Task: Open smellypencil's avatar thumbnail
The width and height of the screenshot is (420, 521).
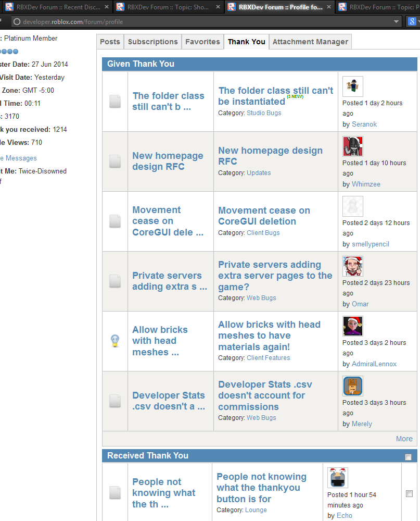Action: pos(352,206)
